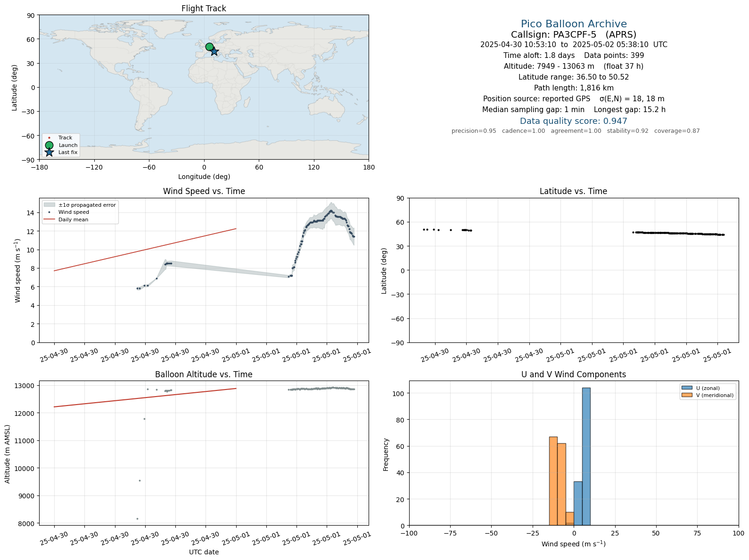The height and width of the screenshot is (560, 749).
Task: Click the red Track dot in the map legend
Action: coord(49,138)
